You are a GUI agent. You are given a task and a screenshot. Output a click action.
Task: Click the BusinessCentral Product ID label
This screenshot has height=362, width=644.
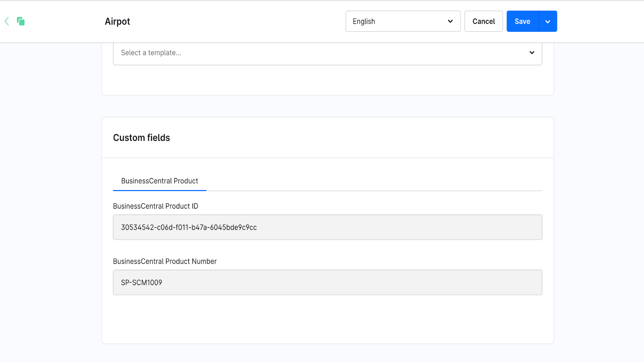[156, 206]
